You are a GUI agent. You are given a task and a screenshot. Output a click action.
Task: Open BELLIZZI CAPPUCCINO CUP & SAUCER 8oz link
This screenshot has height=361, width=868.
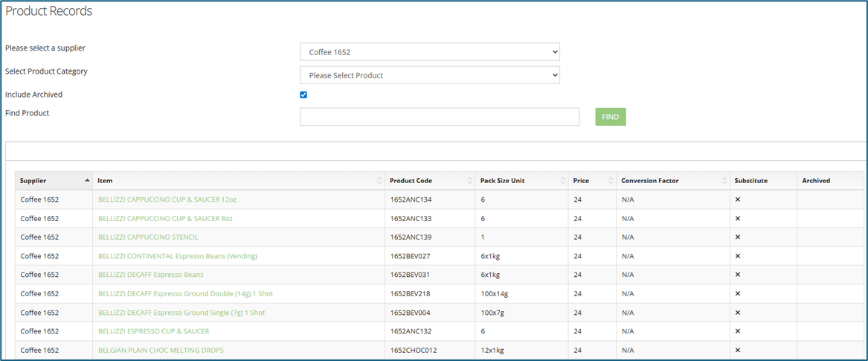[x=165, y=218]
